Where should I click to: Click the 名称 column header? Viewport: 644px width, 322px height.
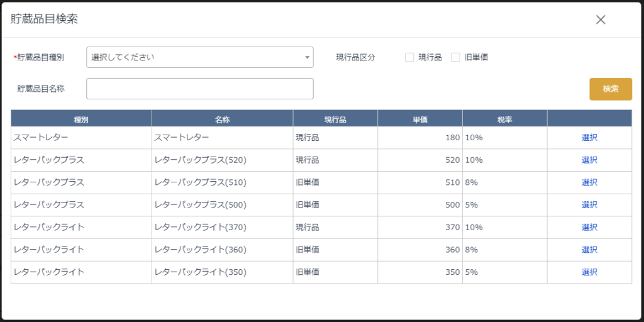[222, 118]
